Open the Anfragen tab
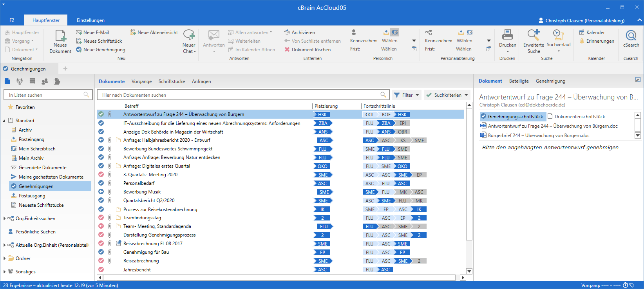Image resolution: width=644 pixels, height=289 pixels. (201, 81)
